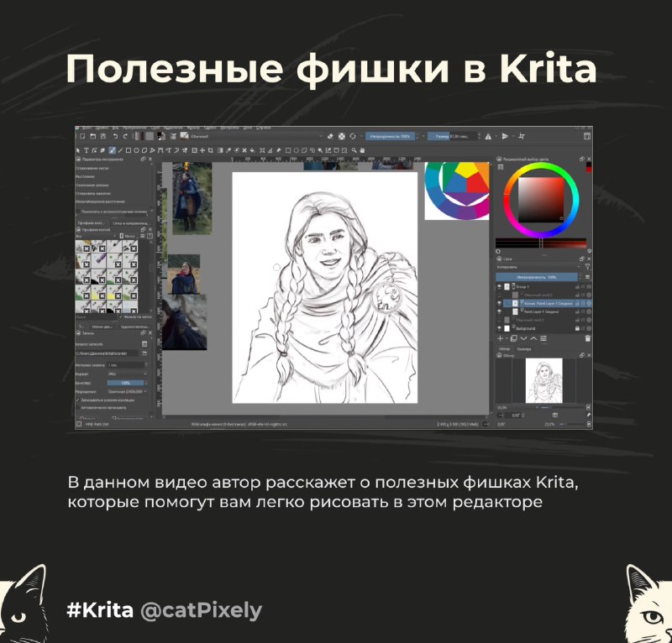Viewport: 672px width, 643px height.
Task: Hide the highlighted Paint Layer 1 copy
Action: 499,303
